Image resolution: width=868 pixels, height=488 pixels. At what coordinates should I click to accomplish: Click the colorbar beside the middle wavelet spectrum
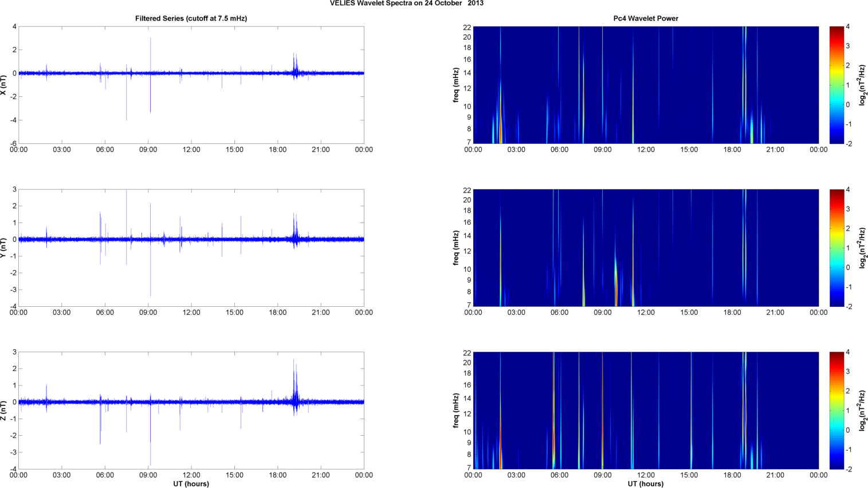[x=836, y=248]
